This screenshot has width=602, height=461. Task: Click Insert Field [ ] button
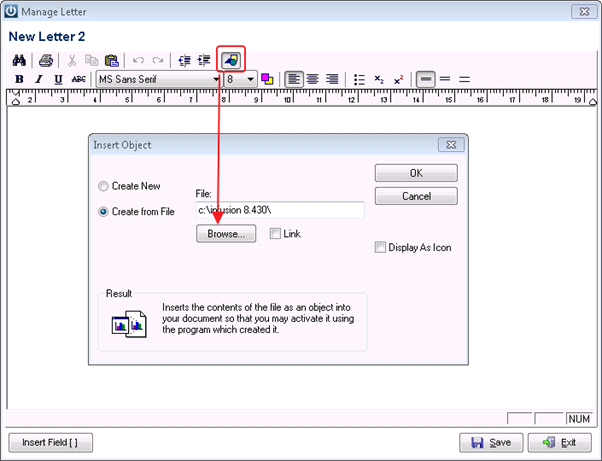coord(50,443)
